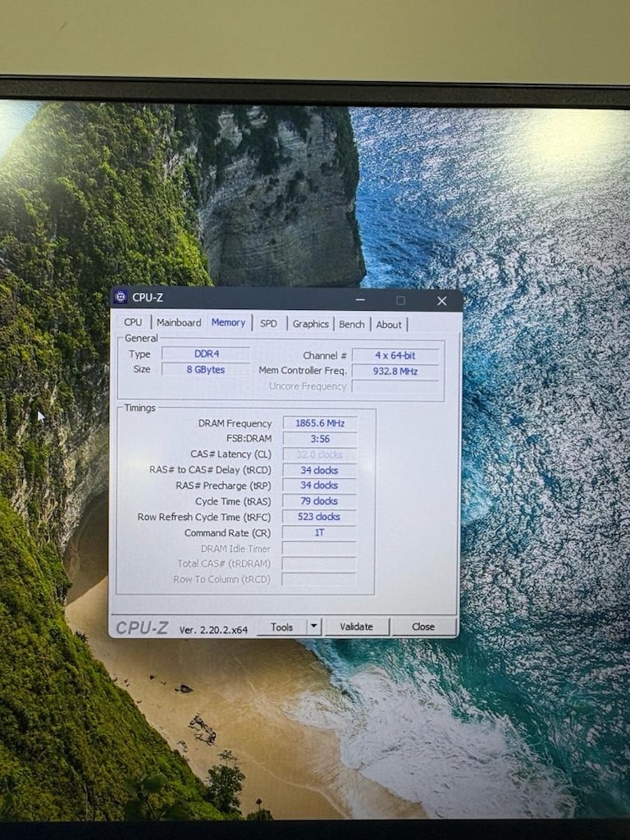The image size is (630, 840).
Task: Go to the About tab
Action: point(388,324)
